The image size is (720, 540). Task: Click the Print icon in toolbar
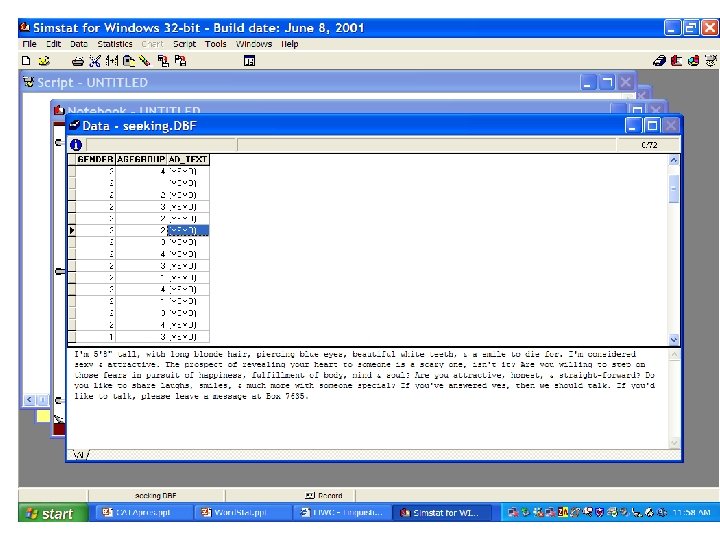point(78,61)
